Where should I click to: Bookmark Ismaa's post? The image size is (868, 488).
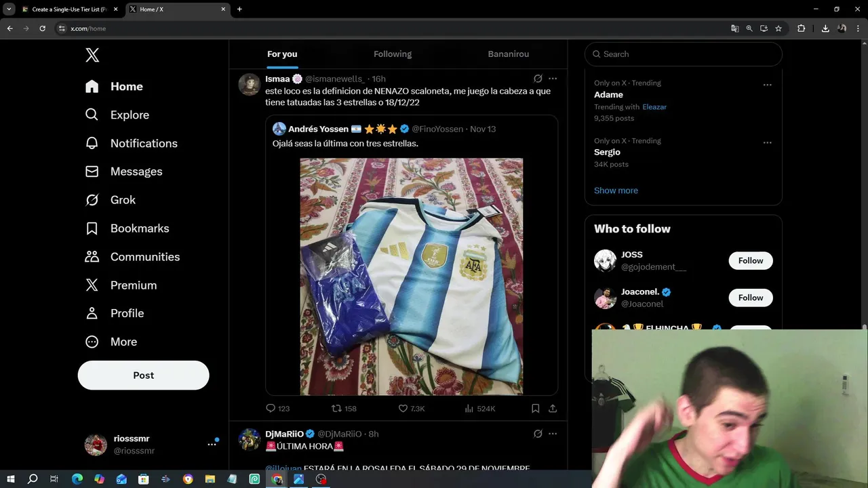click(535, 408)
